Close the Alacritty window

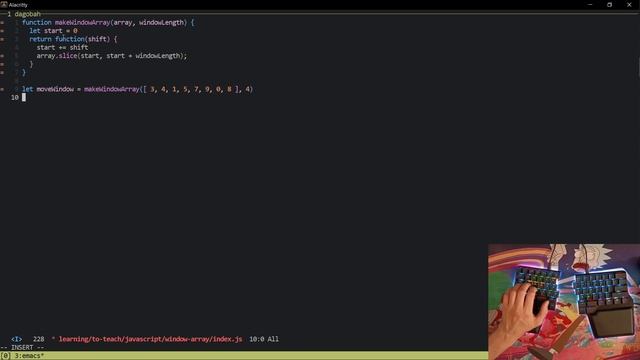[x=629, y=4]
